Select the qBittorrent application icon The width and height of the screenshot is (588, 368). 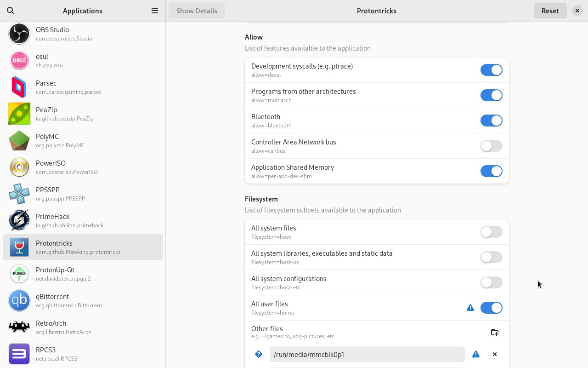[x=19, y=300]
